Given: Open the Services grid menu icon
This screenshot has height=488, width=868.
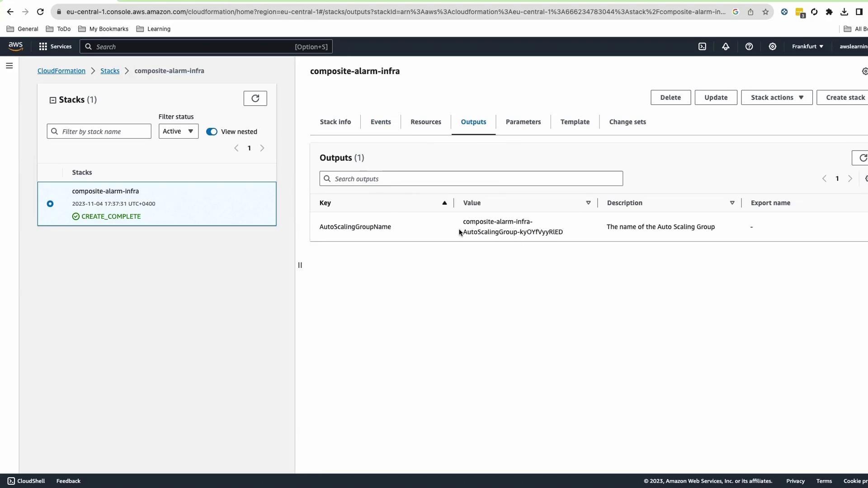Looking at the screenshot, I should (x=43, y=47).
